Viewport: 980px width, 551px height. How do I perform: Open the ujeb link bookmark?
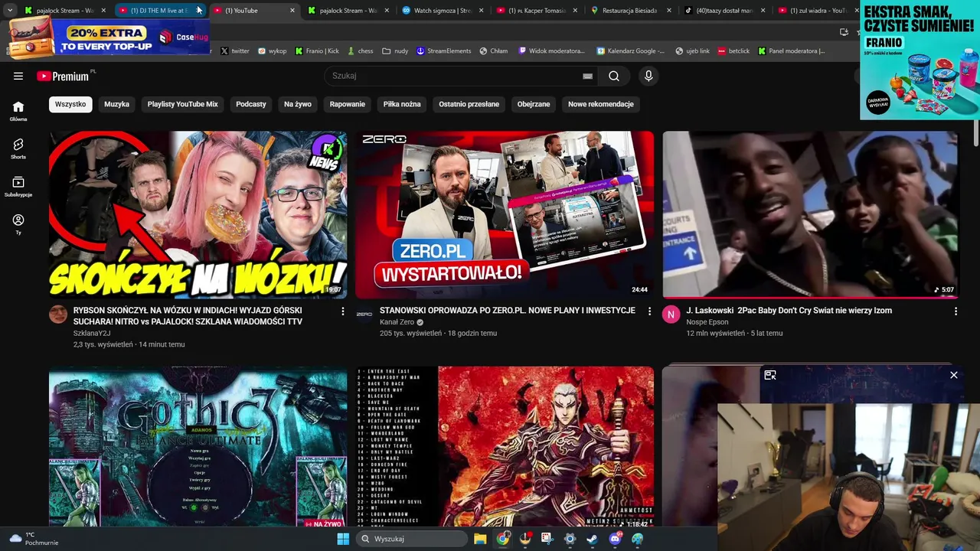692,51
